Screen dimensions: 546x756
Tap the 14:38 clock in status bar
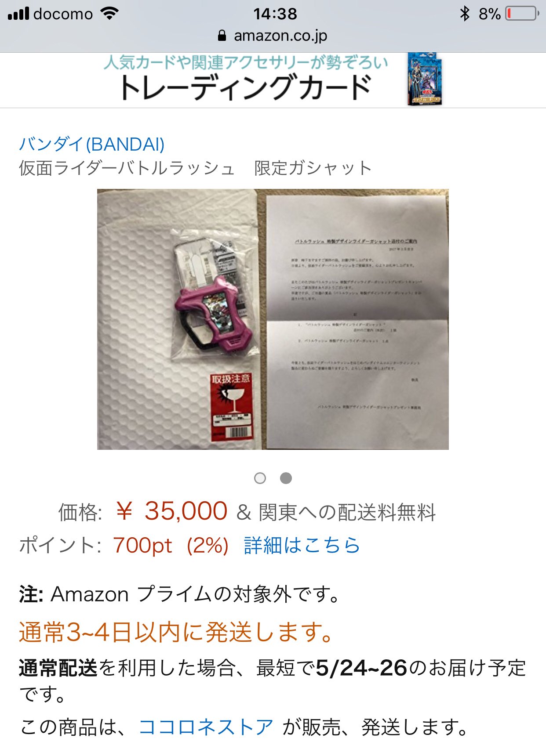pyautogui.click(x=275, y=14)
